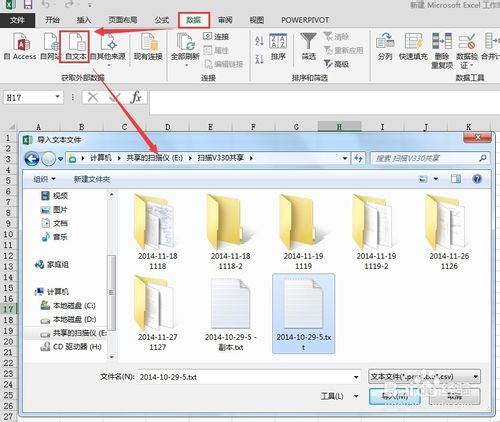The height and width of the screenshot is (422, 500).
Task: Expand the file type filter dropdown
Action: [x=424, y=377]
